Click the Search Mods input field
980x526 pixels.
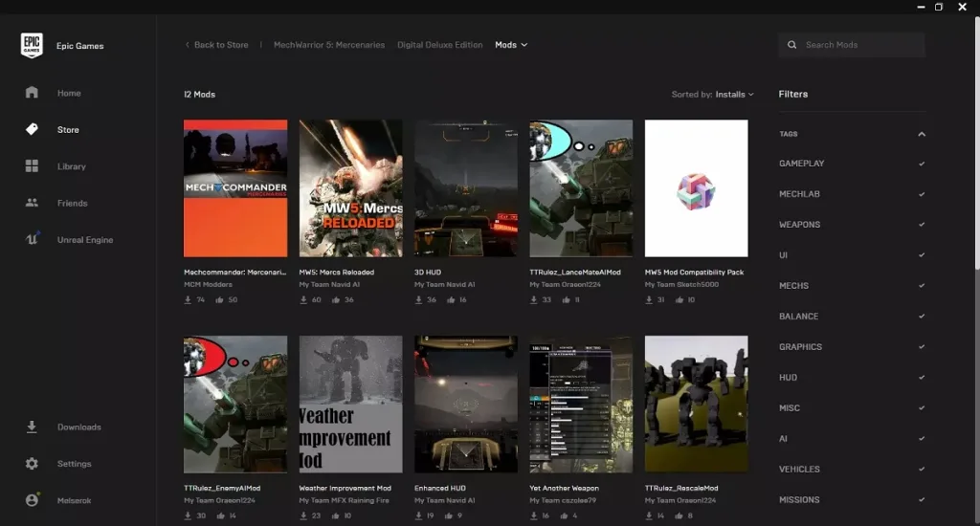click(x=852, y=45)
